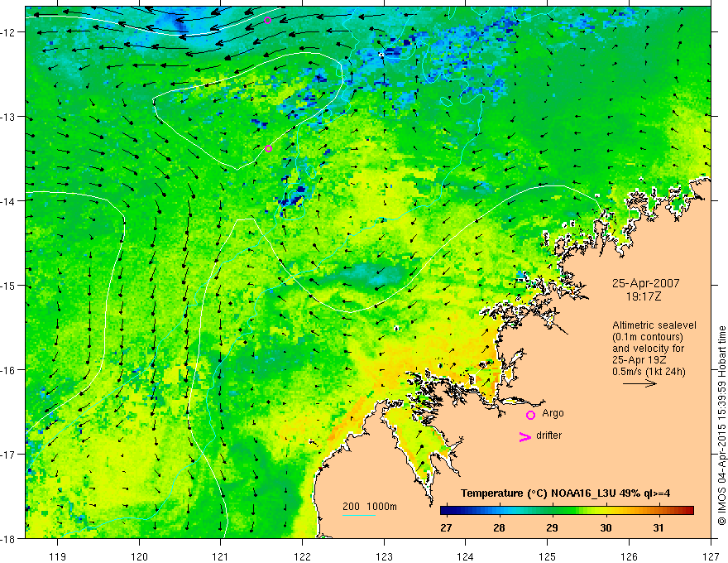
Task: Click the "Altimetric sealevel" text line
Action: tap(654, 325)
